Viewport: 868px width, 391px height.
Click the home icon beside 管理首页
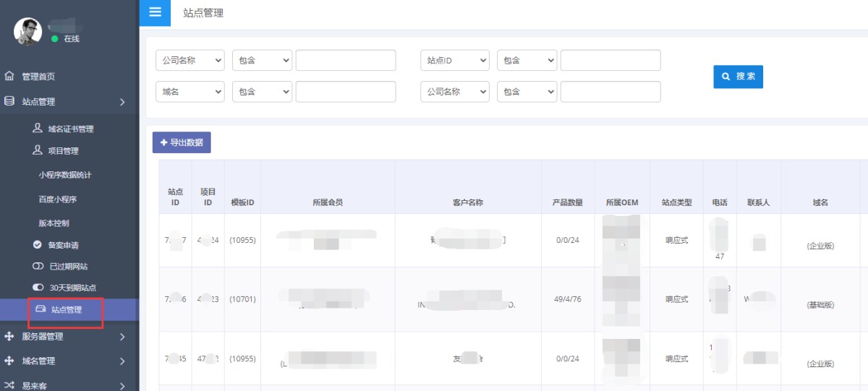pyautogui.click(x=9, y=77)
